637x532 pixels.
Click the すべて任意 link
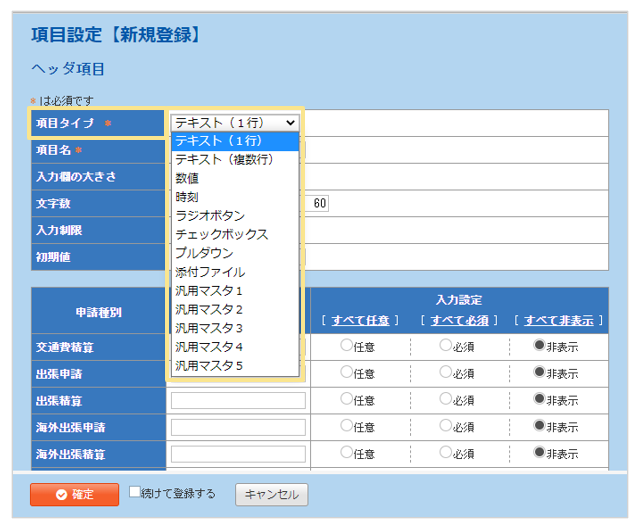click(x=360, y=320)
